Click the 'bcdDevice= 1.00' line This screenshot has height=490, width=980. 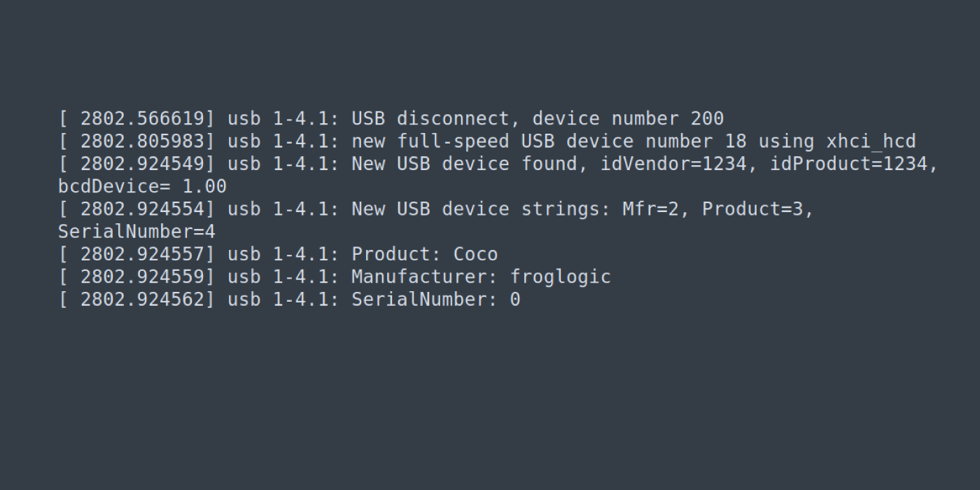click(x=142, y=187)
